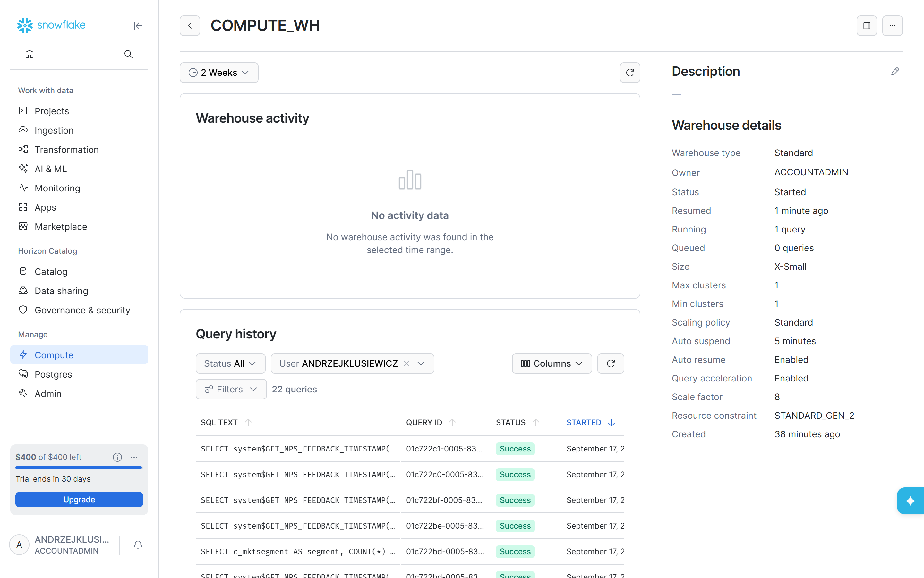This screenshot has height=578, width=924.
Task: Click the COMPUTE_WH page title
Action: 265,26
